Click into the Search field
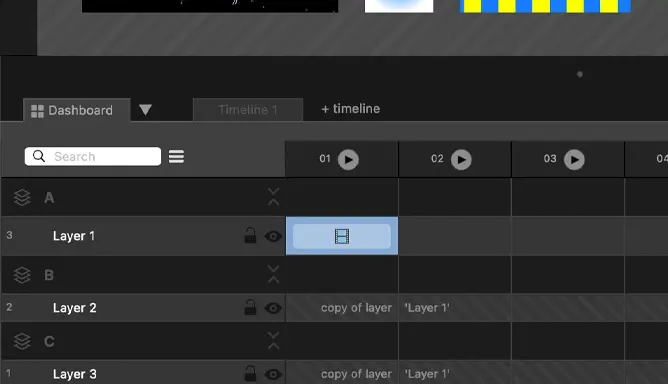Image resolution: width=668 pixels, height=384 pixels. point(93,156)
